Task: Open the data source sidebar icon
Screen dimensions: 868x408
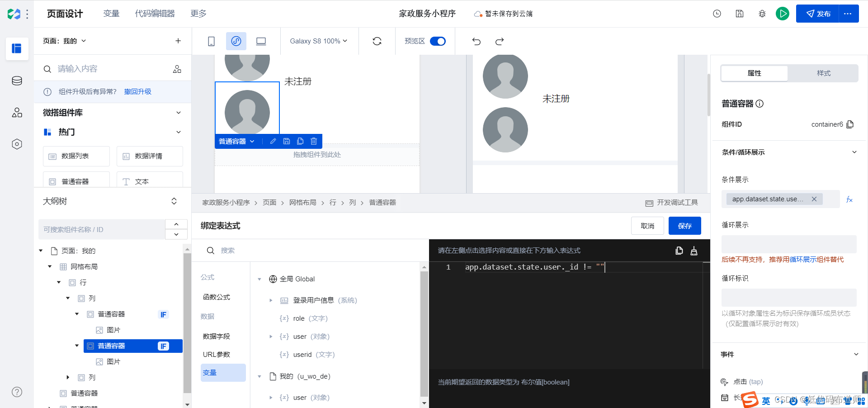Action: [17, 81]
